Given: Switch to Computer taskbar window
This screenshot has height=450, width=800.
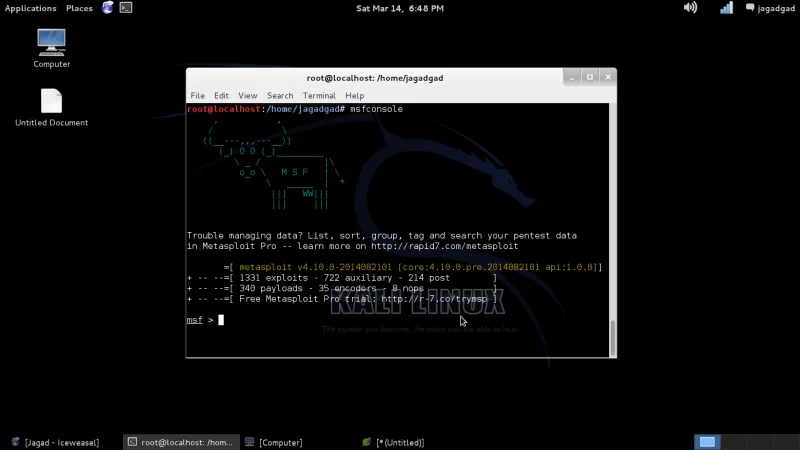Looking at the screenshot, I should coord(274,442).
